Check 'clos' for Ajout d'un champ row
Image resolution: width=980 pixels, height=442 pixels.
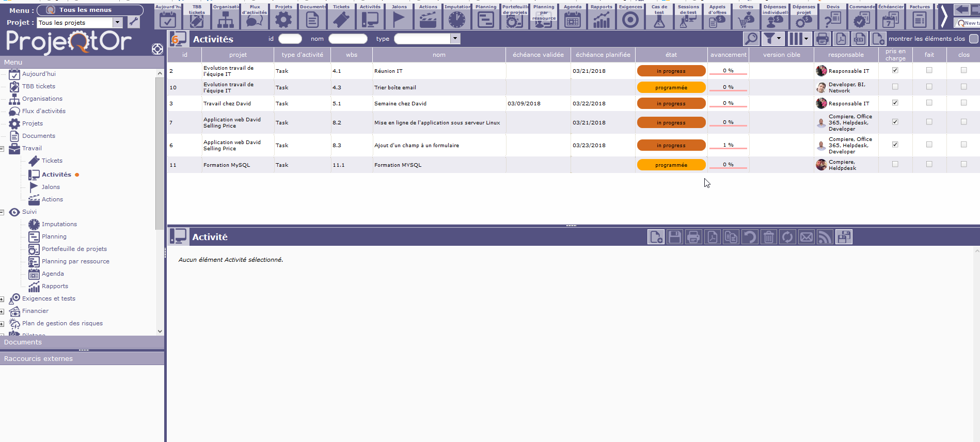point(964,145)
